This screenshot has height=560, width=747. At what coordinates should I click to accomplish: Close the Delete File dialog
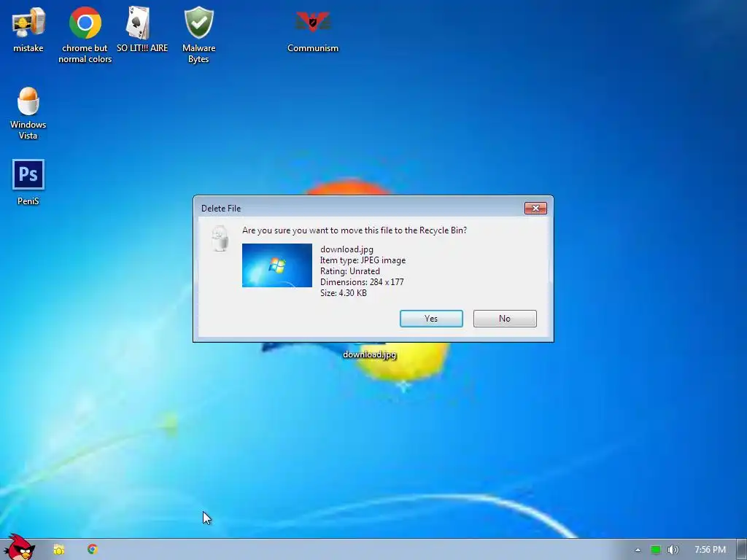pos(535,208)
